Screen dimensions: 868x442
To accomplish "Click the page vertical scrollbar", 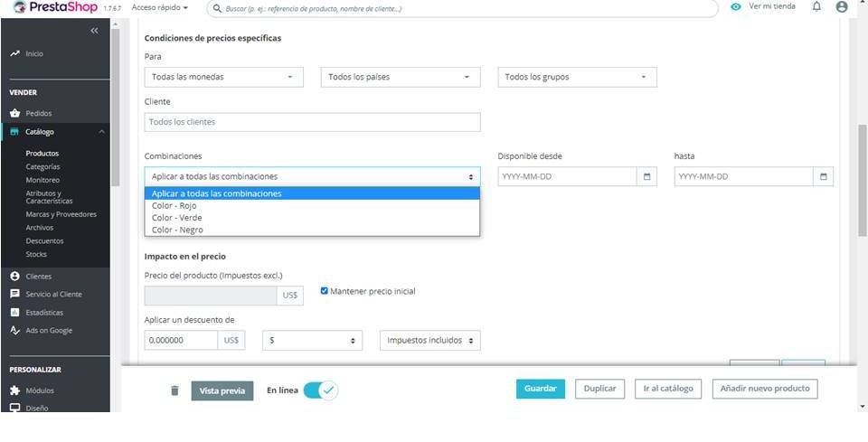I will 862,181.
